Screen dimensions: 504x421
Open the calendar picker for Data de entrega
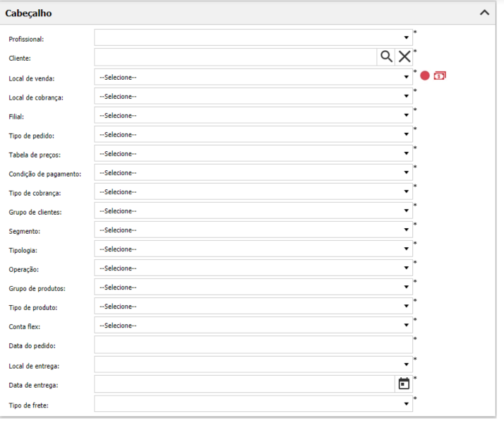tap(404, 384)
